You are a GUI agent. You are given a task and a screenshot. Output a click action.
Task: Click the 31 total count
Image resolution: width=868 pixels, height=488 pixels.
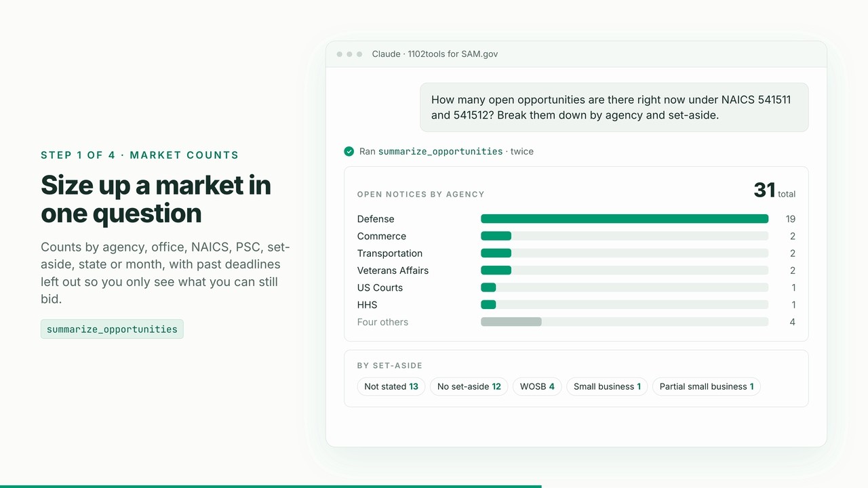(x=774, y=190)
